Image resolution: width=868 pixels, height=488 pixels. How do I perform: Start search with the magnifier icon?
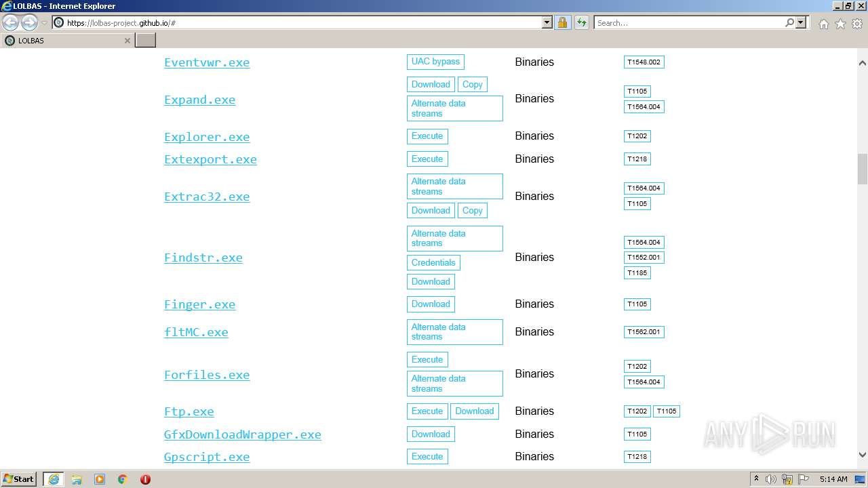(x=789, y=23)
